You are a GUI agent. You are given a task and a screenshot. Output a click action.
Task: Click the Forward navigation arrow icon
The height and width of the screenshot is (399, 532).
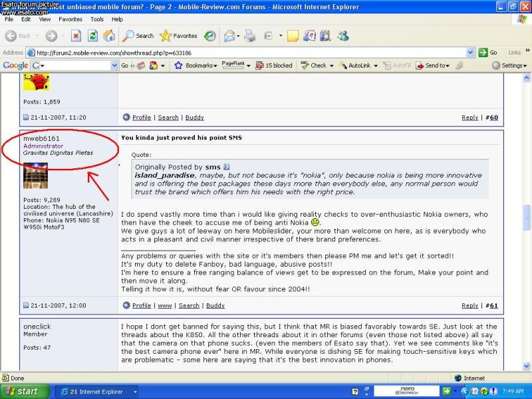(x=52, y=36)
